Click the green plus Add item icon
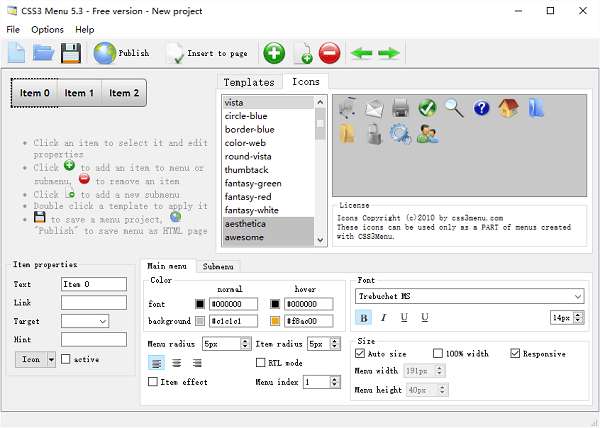 pos(274,53)
